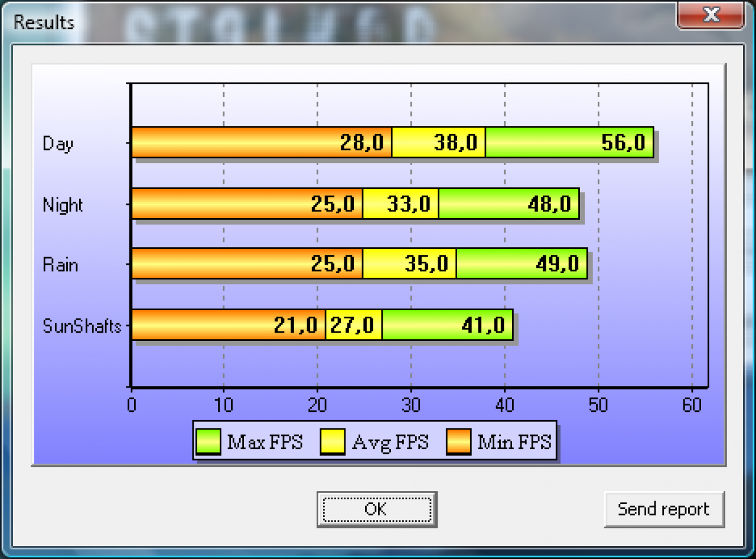Screen dimensions: 756x559
Task: Click the OK button
Action: pos(376,509)
